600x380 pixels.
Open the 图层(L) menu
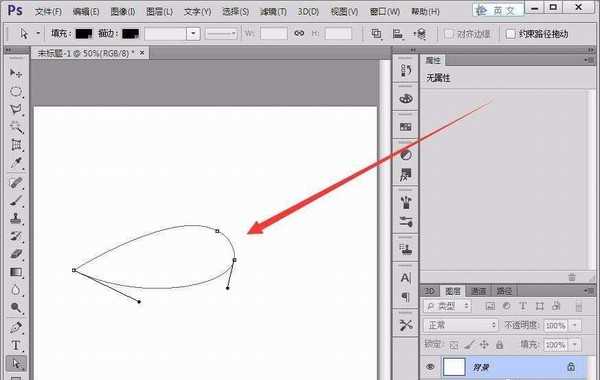[159, 11]
